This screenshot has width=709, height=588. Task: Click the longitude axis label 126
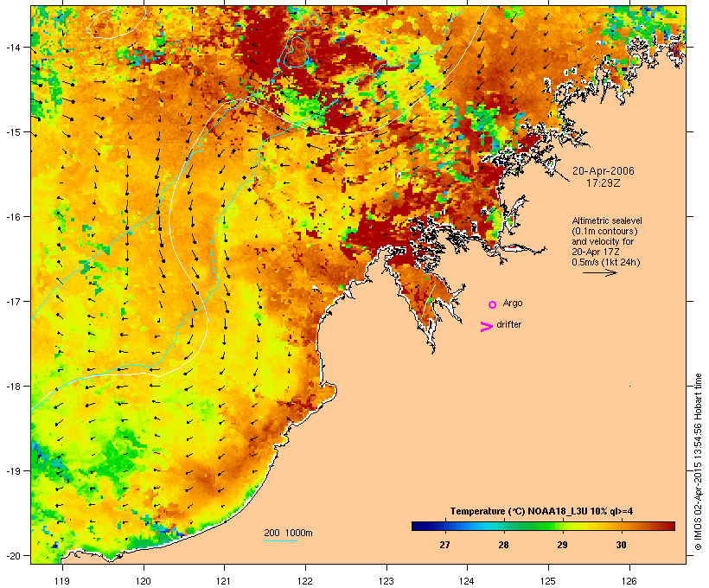pyautogui.click(x=629, y=581)
